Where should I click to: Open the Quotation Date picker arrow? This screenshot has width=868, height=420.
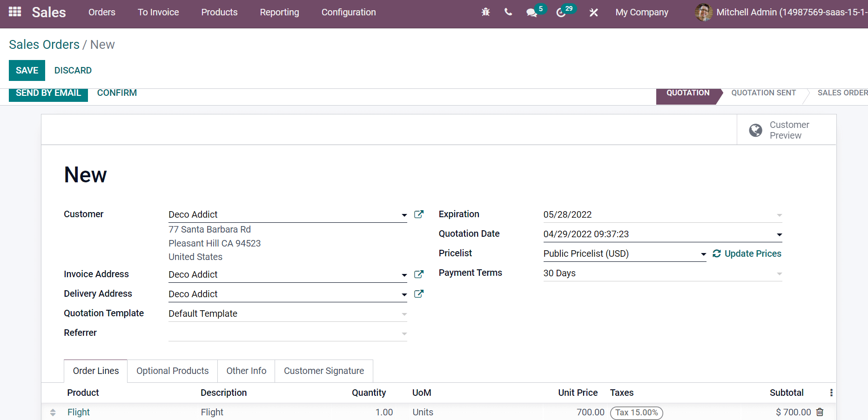pyautogui.click(x=779, y=234)
